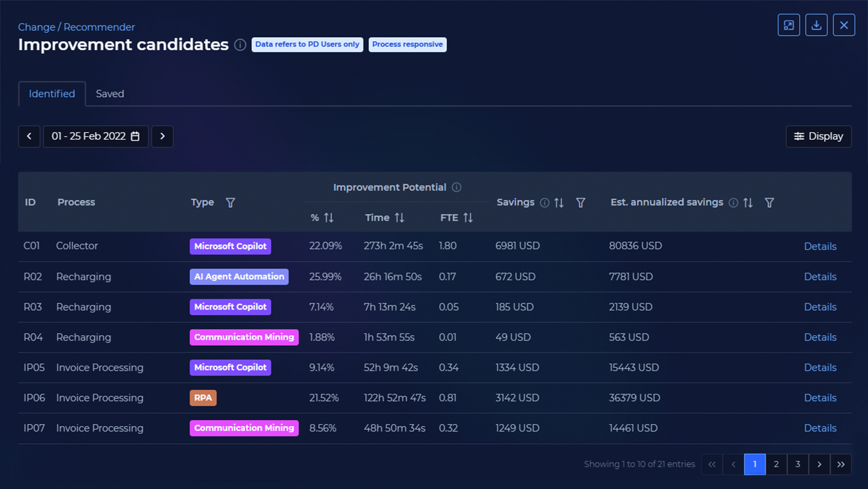The height and width of the screenshot is (489, 868).
Task: Show Est. annualized savings info tooltip
Action: [x=733, y=203]
